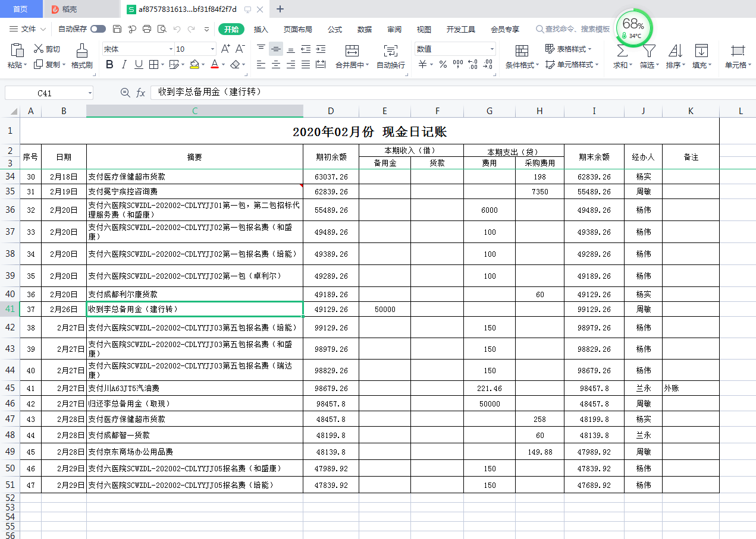Expand the number format 数值 dropdown
Screen dimensions: 756x539
[492, 49]
